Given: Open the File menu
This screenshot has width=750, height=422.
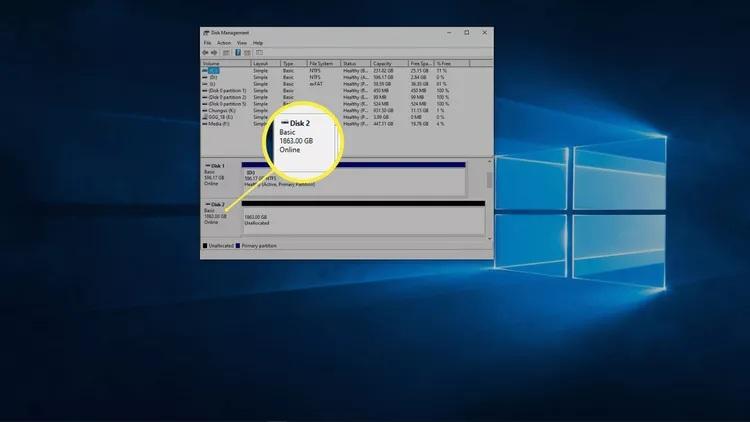Looking at the screenshot, I should pos(208,43).
